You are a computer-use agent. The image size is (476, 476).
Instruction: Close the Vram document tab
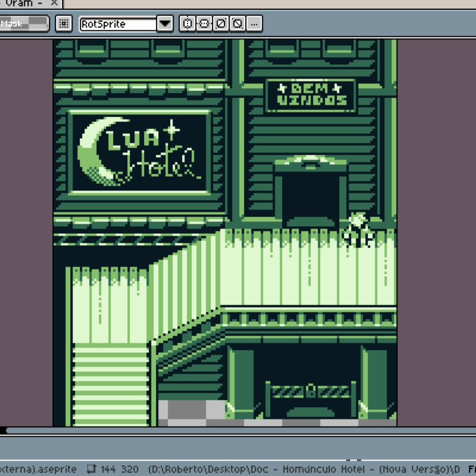pos(54,3)
